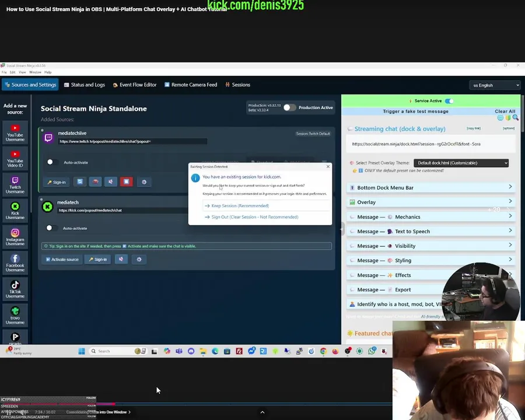Click the Kick logo of mediatech
The height and width of the screenshot is (420, 525).
[x=48, y=206]
